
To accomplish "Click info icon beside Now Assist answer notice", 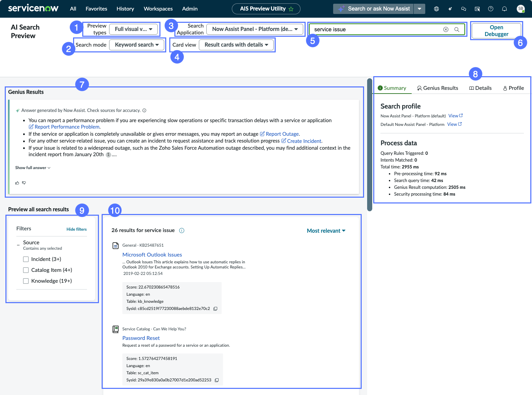I will [x=144, y=110].
